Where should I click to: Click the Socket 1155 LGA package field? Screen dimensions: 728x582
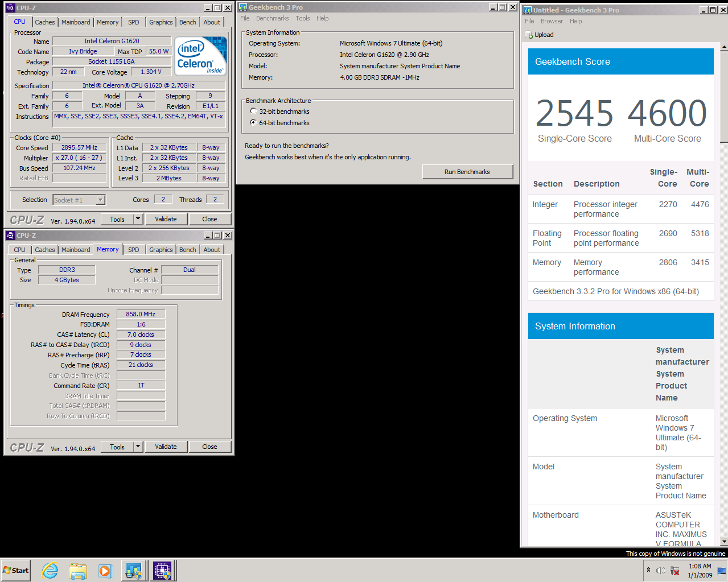point(112,61)
